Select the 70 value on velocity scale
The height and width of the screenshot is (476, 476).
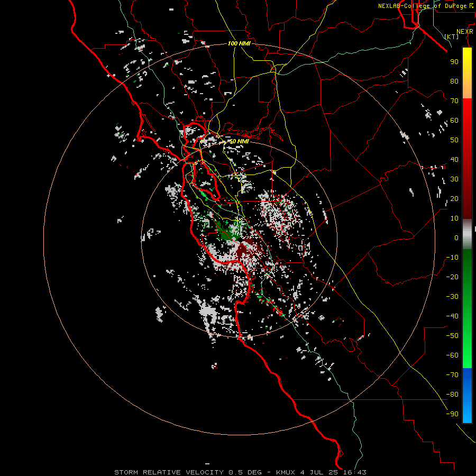coord(454,101)
